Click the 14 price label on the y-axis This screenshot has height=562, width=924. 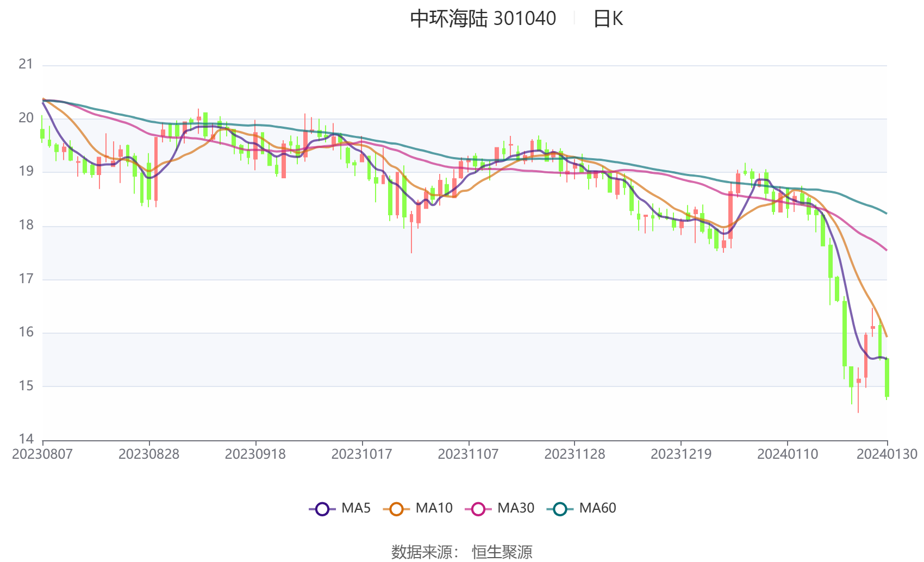pyautogui.click(x=26, y=439)
